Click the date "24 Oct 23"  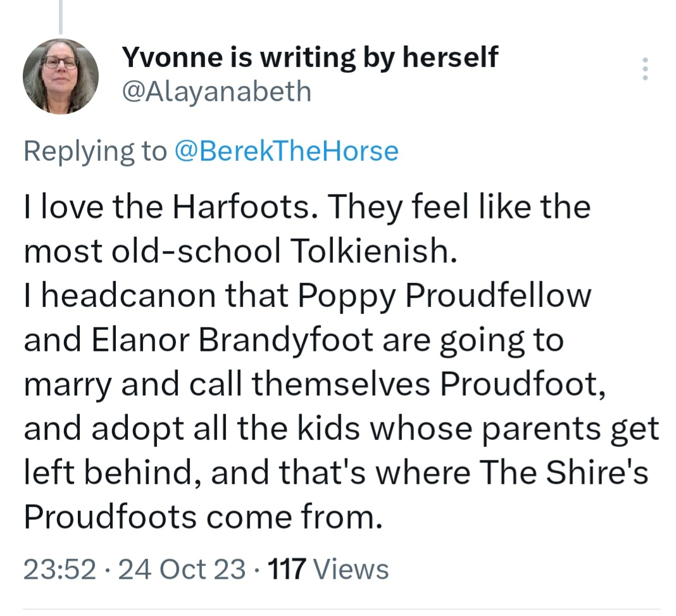pos(182,569)
